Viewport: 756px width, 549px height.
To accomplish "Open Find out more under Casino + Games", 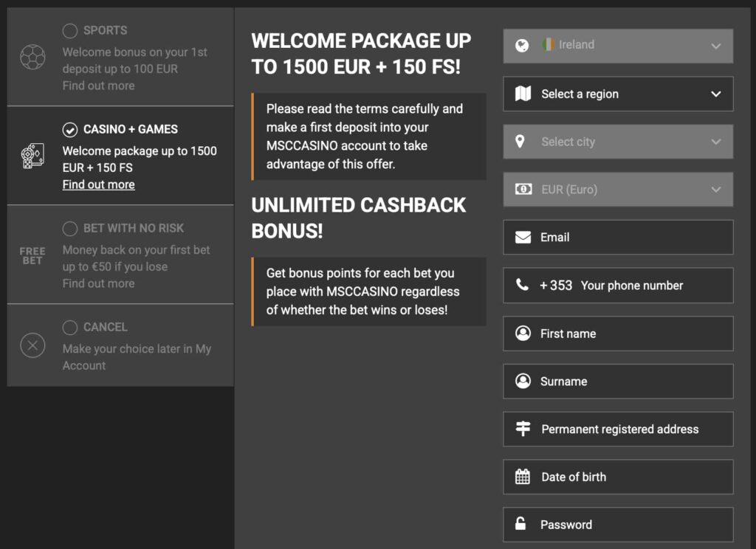I will tap(98, 184).
